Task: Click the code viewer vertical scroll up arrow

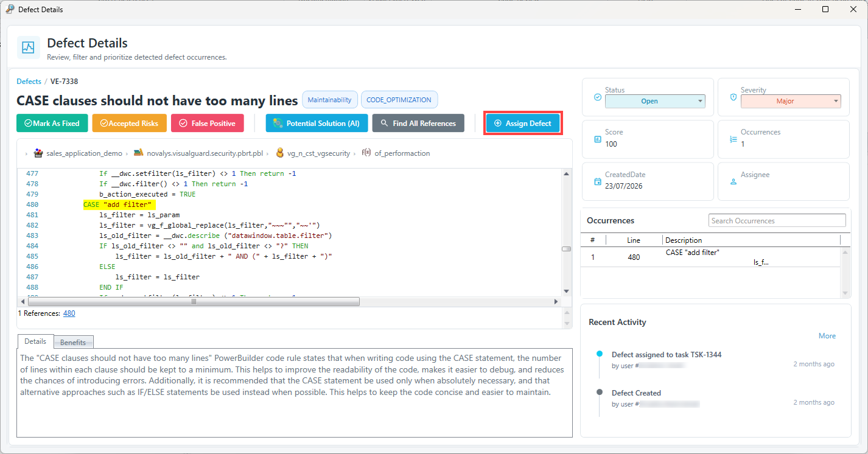Action: click(x=566, y=173)
